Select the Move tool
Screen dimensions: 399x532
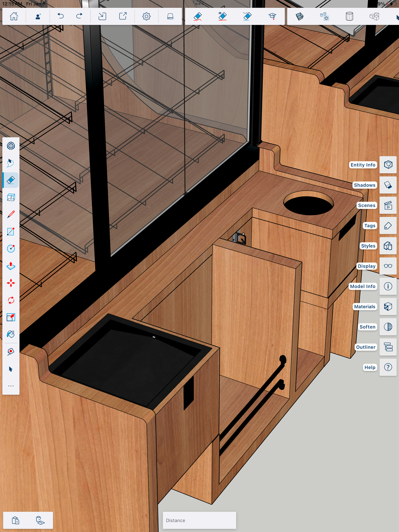[x=11, y=283]
